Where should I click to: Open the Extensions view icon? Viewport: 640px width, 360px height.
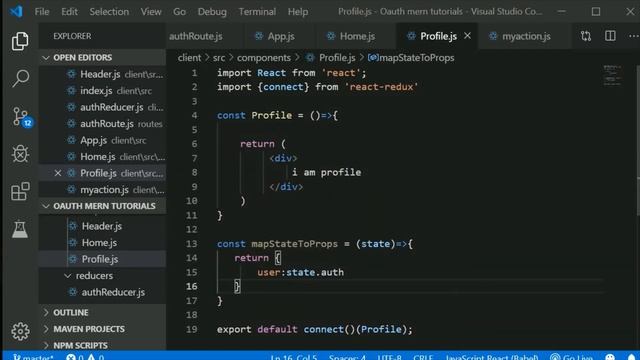coord(20,191)
